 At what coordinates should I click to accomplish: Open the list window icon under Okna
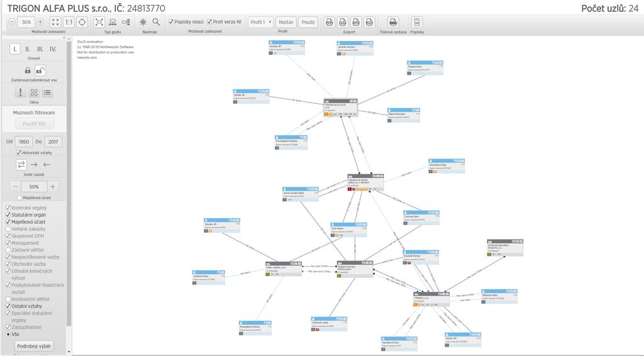tap(47, 92)
